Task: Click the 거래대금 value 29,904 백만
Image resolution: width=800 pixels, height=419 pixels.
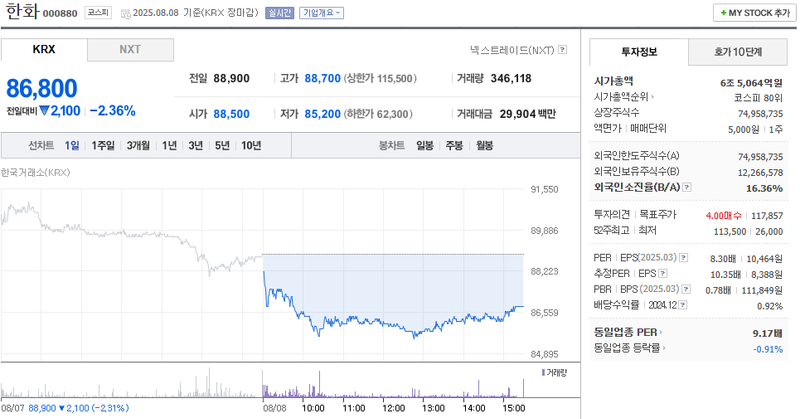Action: (528, 114)
